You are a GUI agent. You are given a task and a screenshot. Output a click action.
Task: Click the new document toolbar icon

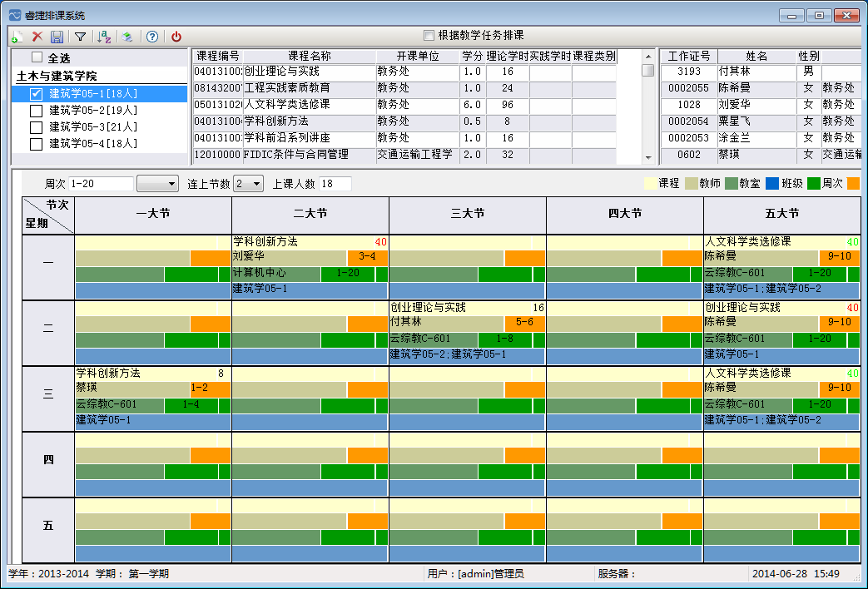(17, 37)
